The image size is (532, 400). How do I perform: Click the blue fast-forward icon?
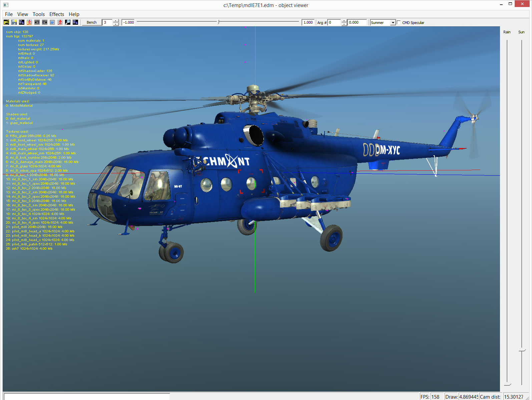(x=52, y=22)
